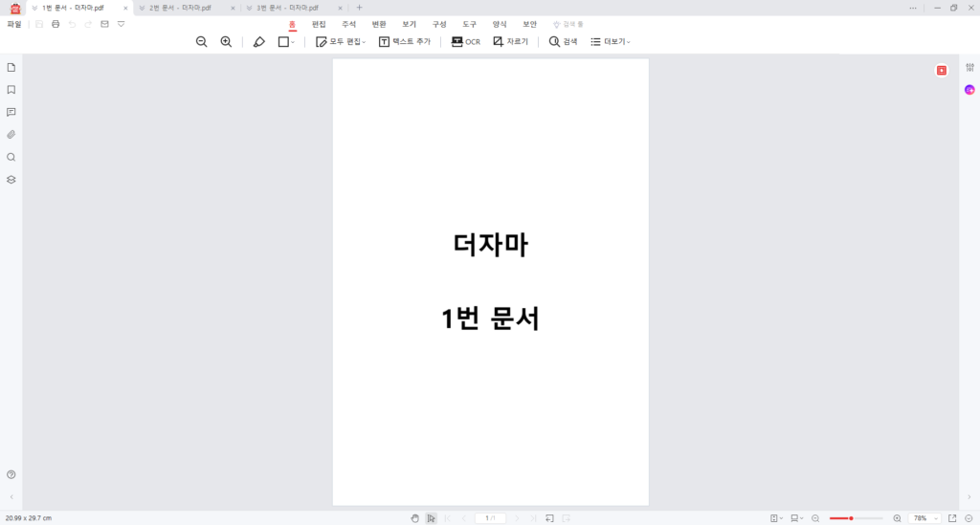
Task: Collapse the left sidebar arrow
Action: point(11,497)
